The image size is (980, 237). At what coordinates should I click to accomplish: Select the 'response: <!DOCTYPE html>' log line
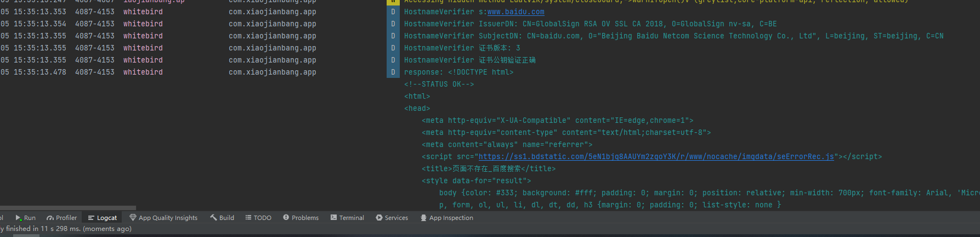click(459, 72)
